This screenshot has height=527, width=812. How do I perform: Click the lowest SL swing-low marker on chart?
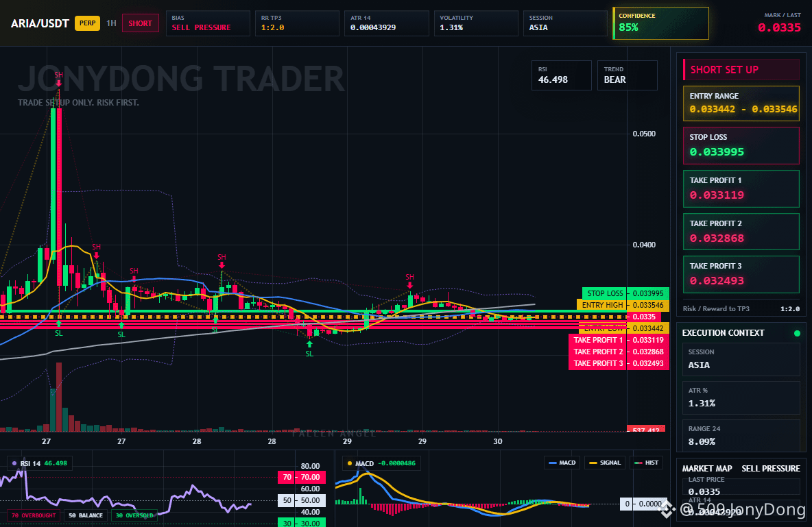pyautogui.click(x=309, y=350)
